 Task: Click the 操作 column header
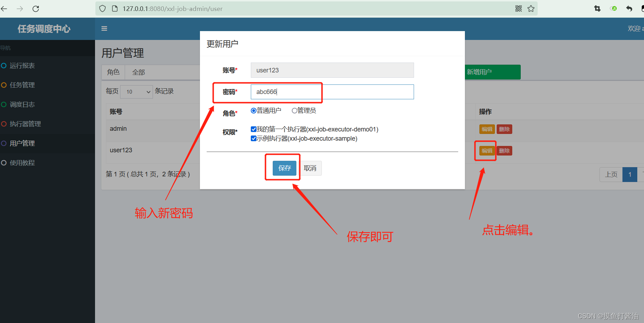click(485, 112)
